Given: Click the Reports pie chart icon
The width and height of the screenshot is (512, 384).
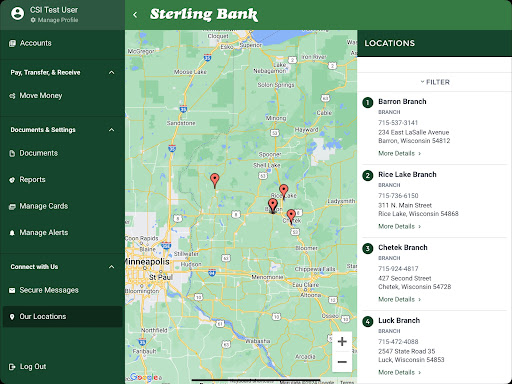Looking at the screenshot, I should [12, 180].
